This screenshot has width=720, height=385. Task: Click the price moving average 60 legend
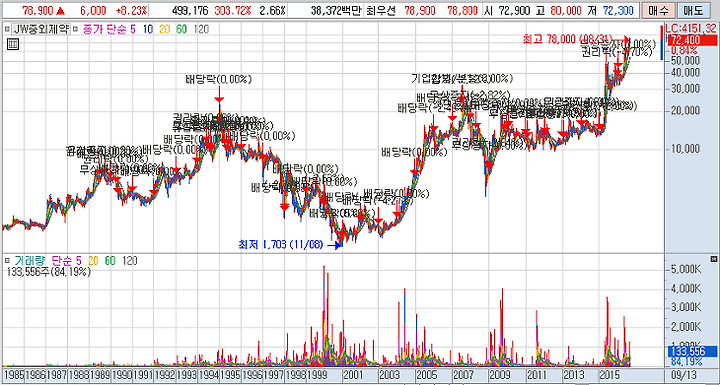point(181,30)
